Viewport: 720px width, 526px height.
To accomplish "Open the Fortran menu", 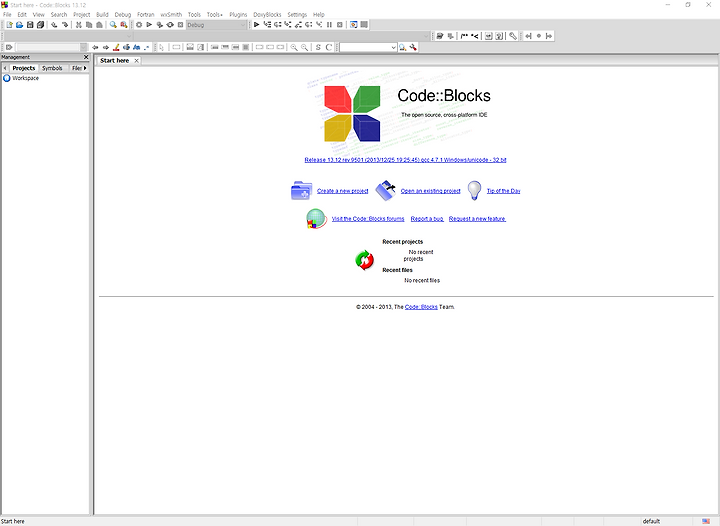I will (x=146, y=15).
